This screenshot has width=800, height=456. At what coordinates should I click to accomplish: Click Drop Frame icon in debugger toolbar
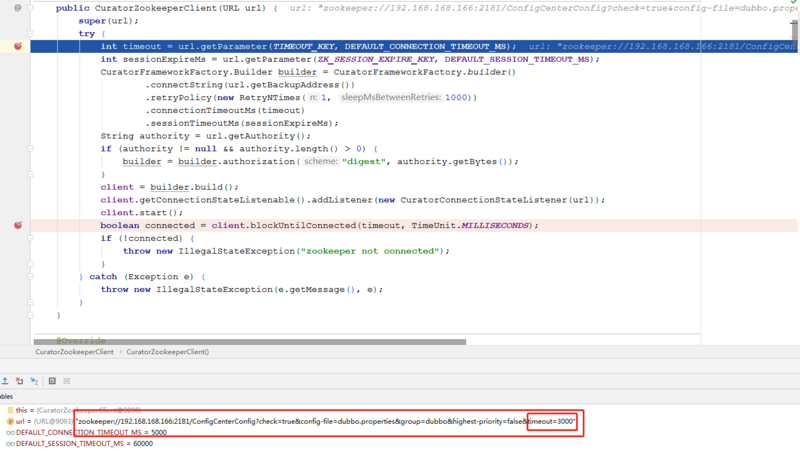click(19, 381)
